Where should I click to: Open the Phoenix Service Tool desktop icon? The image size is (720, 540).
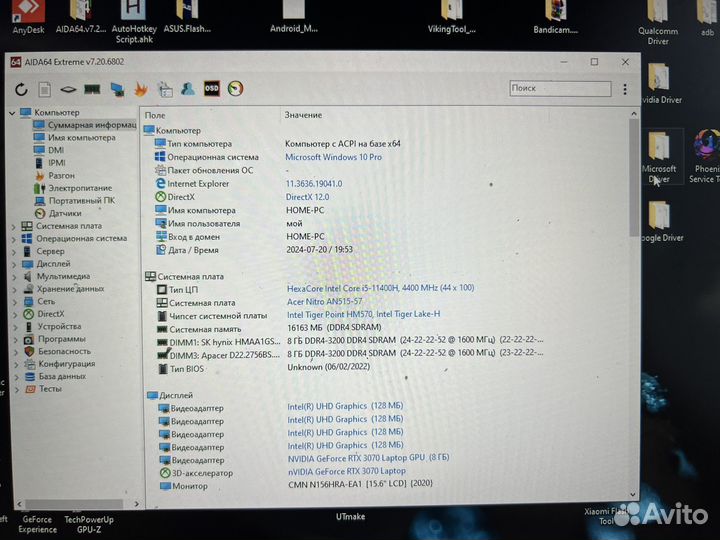pos(705,157)
